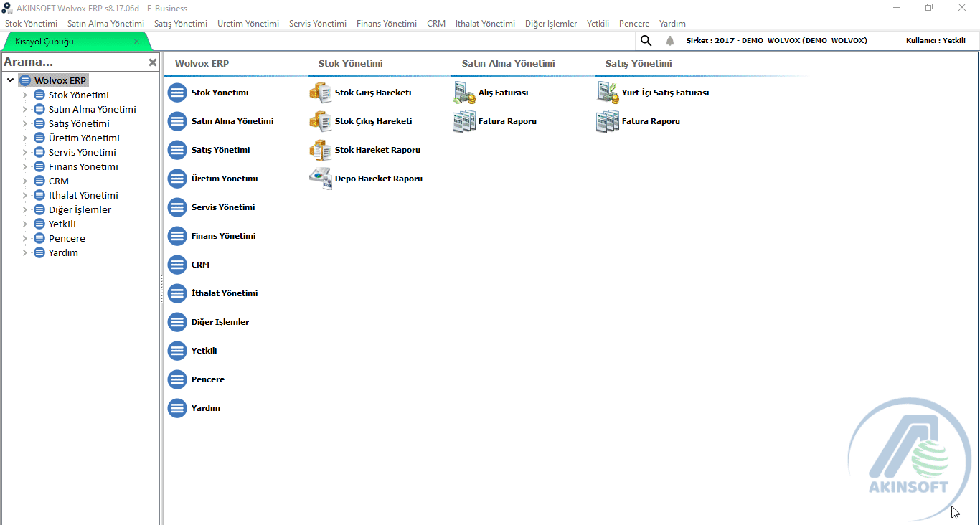
Task: Open Yardım menu bar item
Action: pos(672,24)
